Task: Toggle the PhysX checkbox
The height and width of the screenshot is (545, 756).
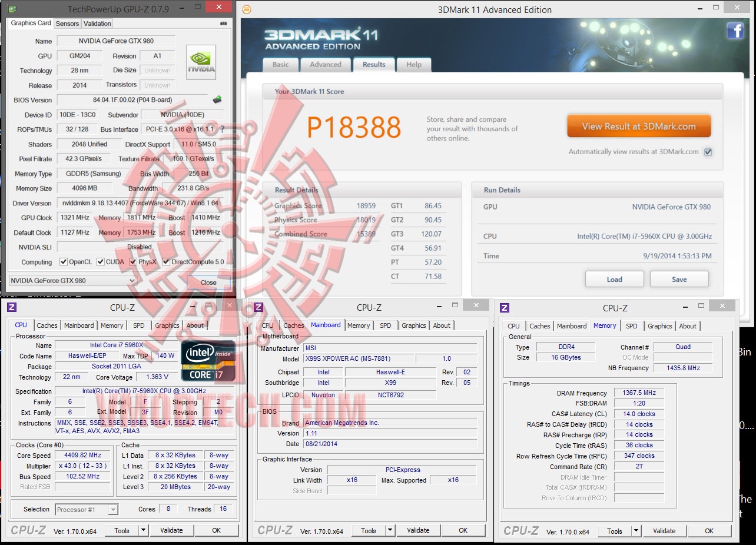Action: (x=133, y=262)
